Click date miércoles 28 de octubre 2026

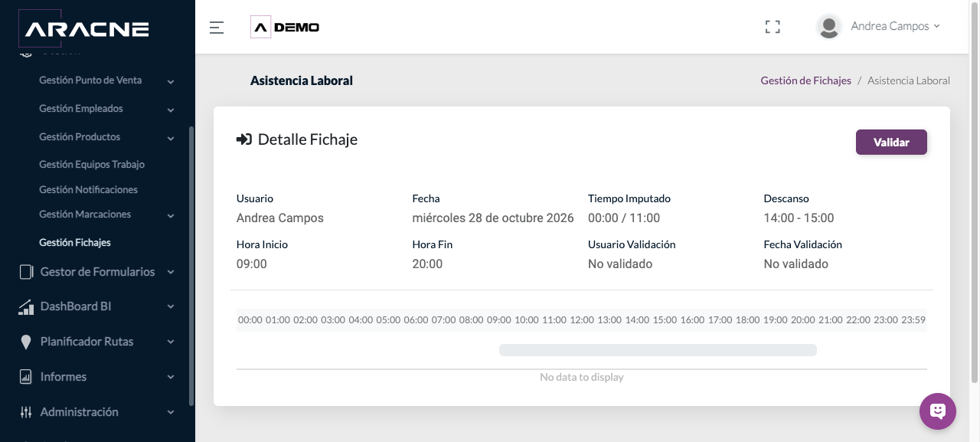point(493,218)
